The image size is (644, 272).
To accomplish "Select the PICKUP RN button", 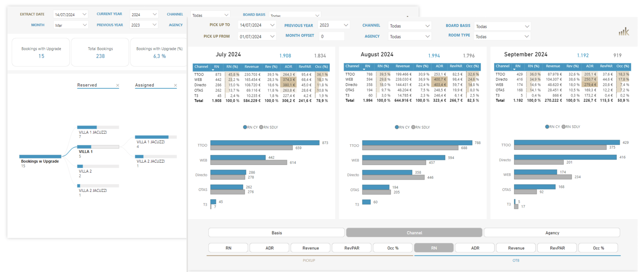I will tap(228, 248).
